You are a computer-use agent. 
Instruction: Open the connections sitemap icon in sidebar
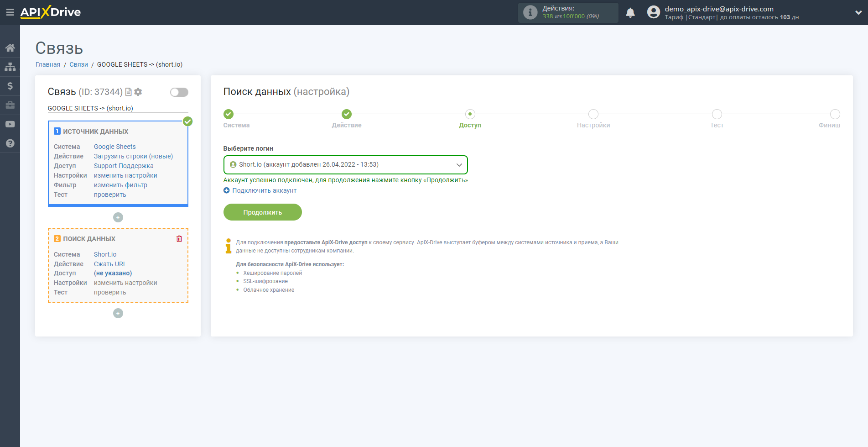(10, 67)
